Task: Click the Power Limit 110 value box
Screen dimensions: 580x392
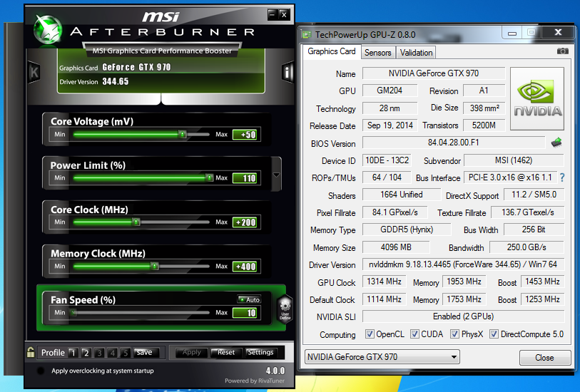Action: click(x=246, y=178)
